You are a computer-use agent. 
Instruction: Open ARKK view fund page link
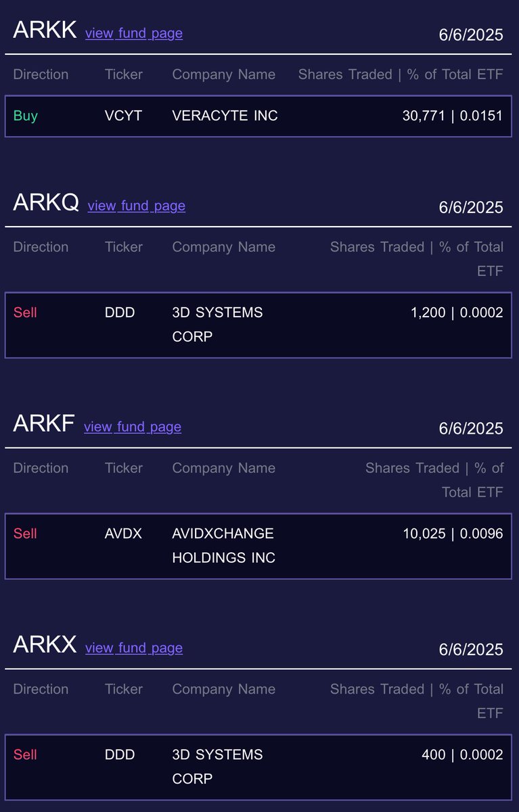[x=134, y=33]
